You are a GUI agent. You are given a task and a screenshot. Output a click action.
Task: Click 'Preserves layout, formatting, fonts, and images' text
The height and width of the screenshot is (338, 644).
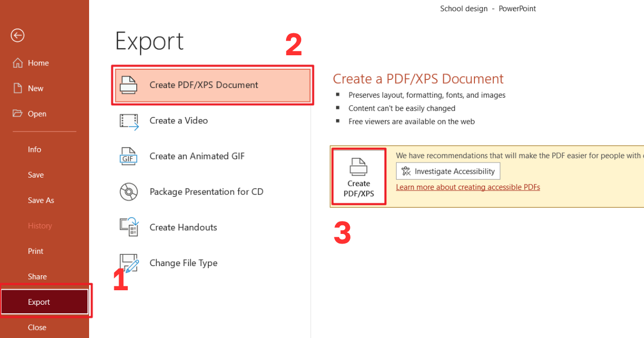427,95
